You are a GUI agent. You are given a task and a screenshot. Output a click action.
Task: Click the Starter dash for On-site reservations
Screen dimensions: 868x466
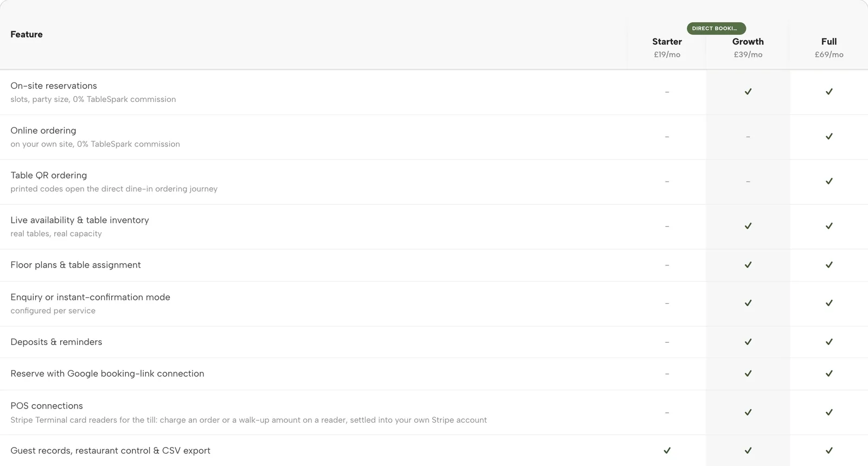tap(667, 92)
